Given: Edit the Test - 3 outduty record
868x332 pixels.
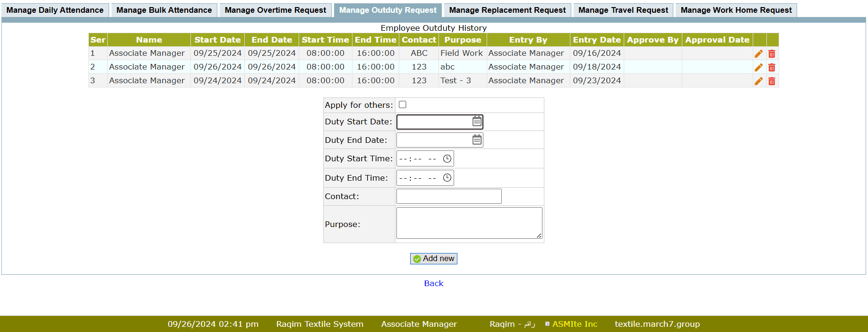Looking at the screenshot, I should pos(758,81).
